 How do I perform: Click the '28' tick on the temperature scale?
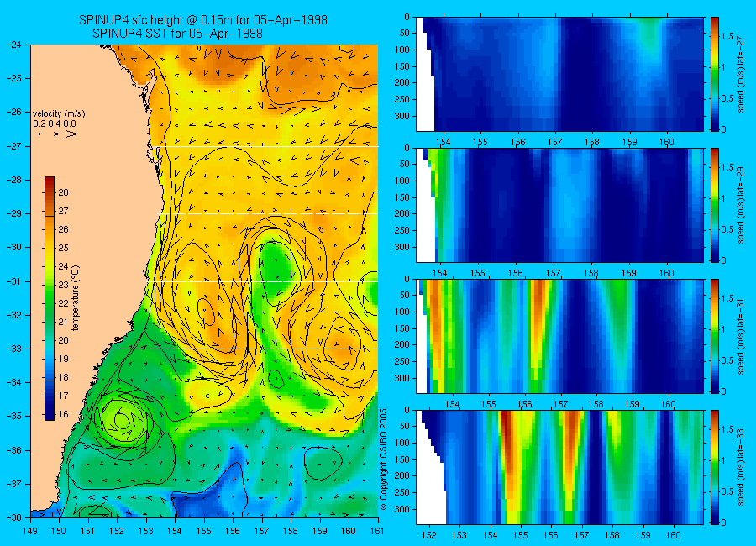(63, 192)
